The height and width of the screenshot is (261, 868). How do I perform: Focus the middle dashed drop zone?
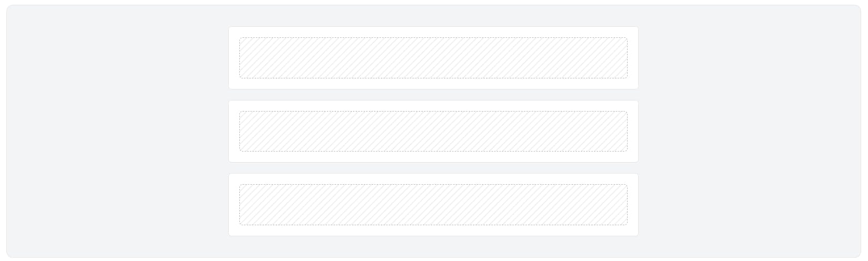433,131
